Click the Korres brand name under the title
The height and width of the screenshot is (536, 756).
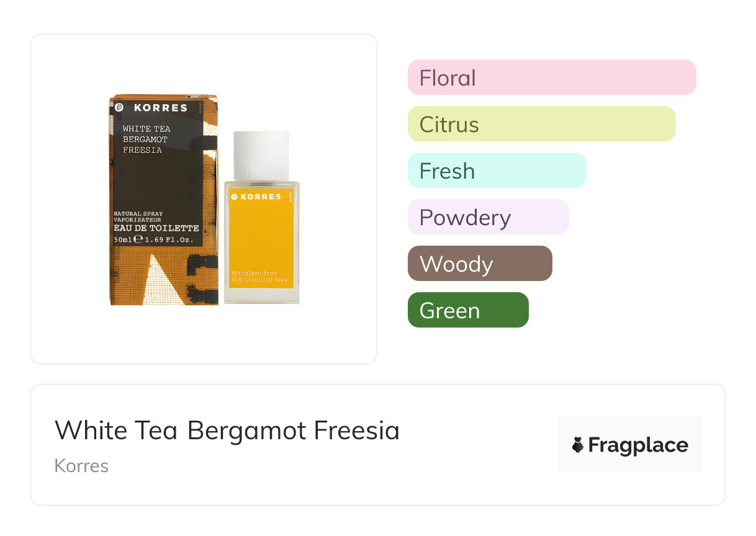81,465
